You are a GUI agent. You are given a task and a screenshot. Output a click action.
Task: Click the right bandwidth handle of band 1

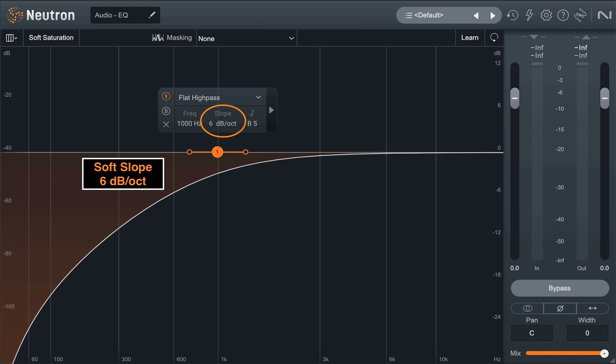click(x=246, y=152)
